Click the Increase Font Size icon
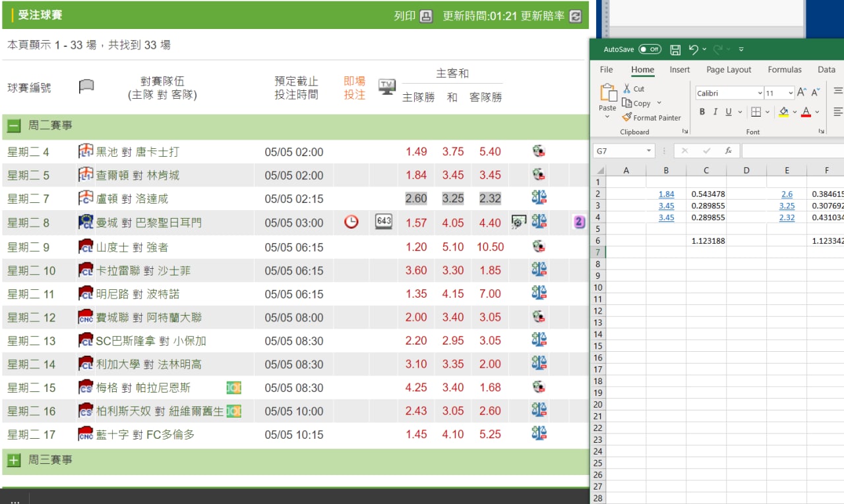844x504 pixels. (x=802, y=93)
